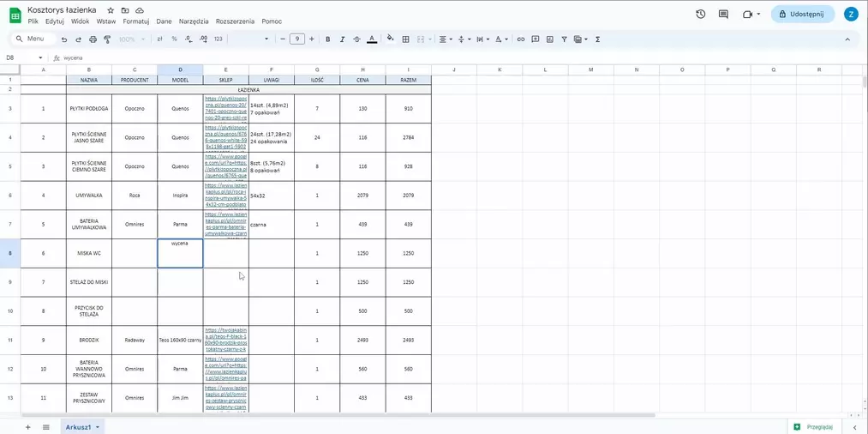Add a new sheet with plus
This screenshot has height=434, width=868.
[27, 427]
